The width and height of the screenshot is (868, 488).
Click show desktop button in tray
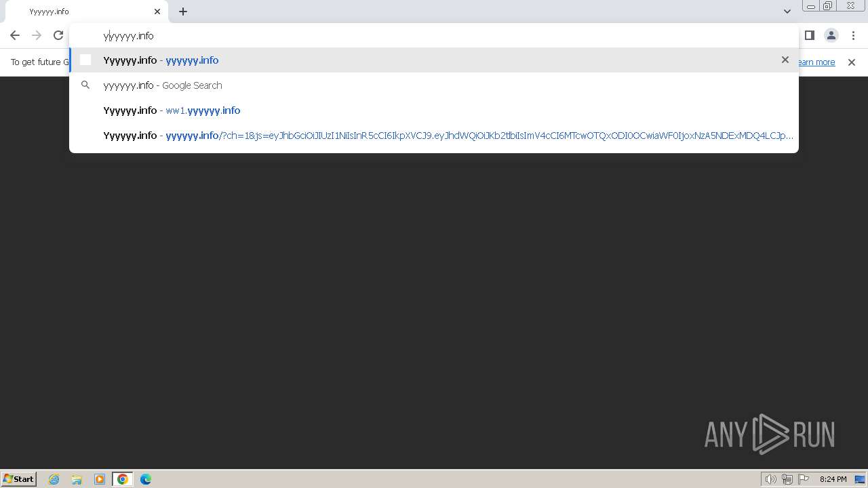tap(860, 479)
